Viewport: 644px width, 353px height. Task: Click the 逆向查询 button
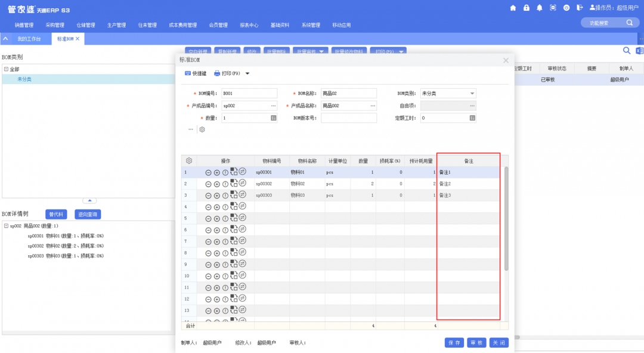click(x=88, y=214)
